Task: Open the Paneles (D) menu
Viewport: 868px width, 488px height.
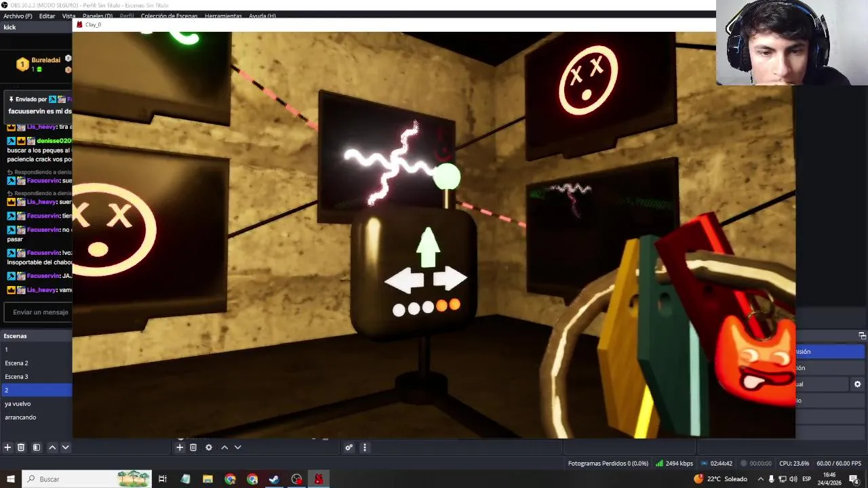Action: pyautogui.click(x=98, y=16)
